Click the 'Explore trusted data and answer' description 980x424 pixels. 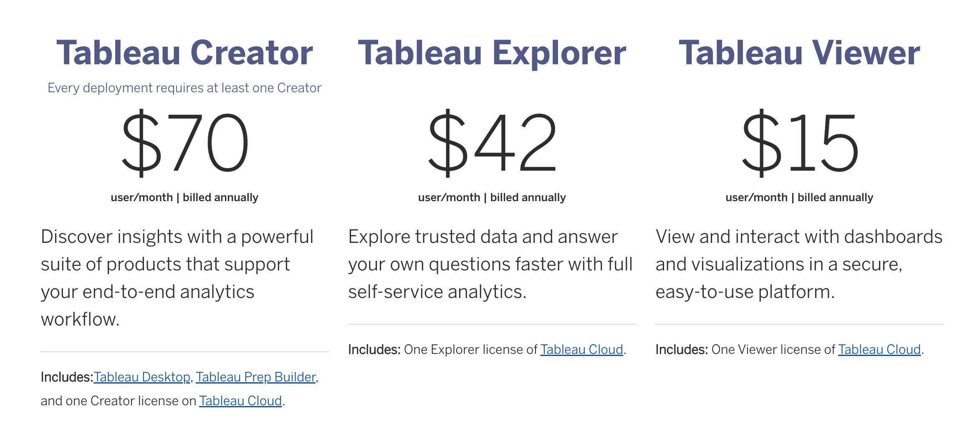pos(490,264)
